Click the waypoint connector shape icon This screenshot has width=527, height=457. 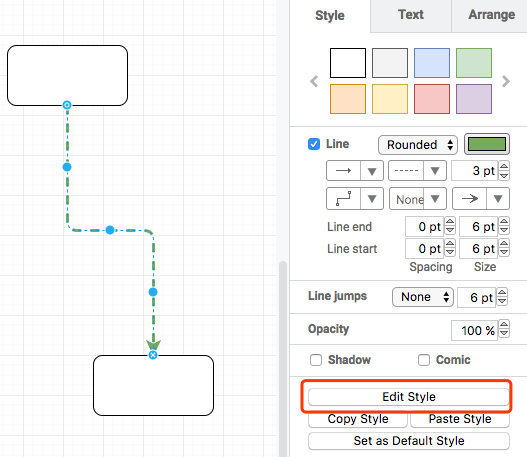click(343, 199)
